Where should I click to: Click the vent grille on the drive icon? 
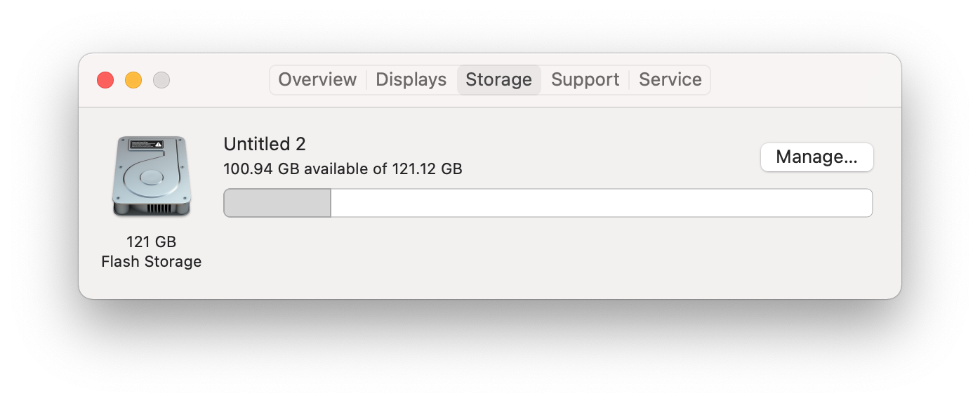tap(159, 209)
